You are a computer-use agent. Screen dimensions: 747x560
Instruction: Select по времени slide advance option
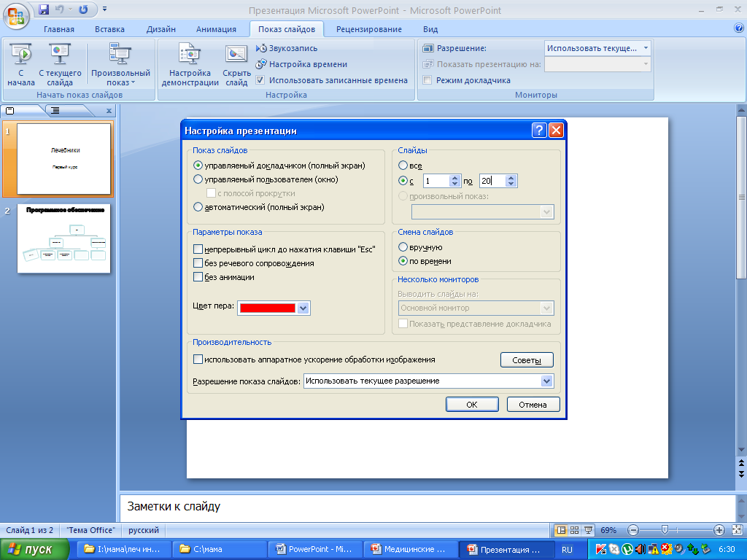click(403, 261)
